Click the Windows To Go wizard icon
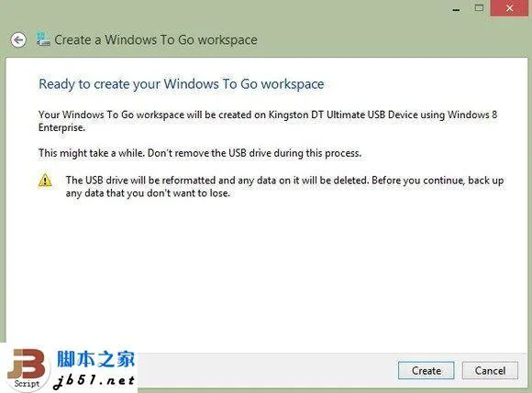 (43, 39)
